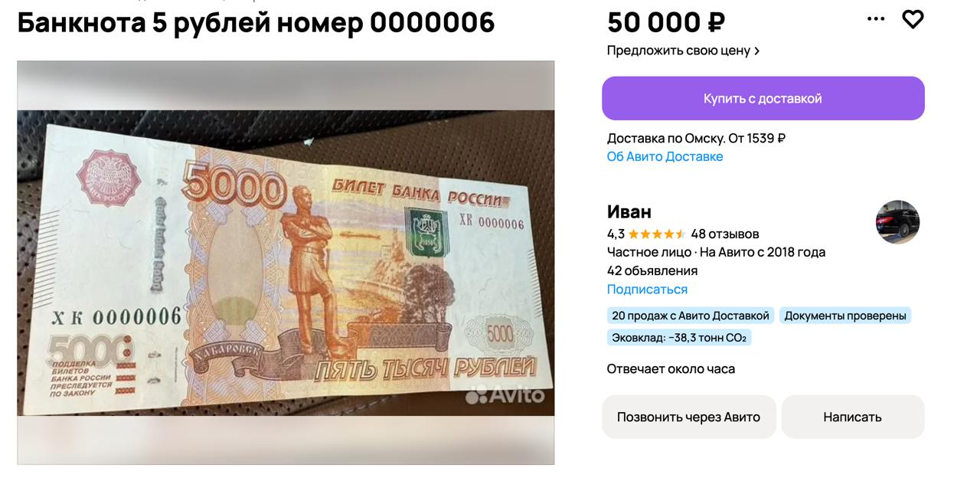
Task: Click the 'Написать' message button
Action: click(x=853, y=417)
